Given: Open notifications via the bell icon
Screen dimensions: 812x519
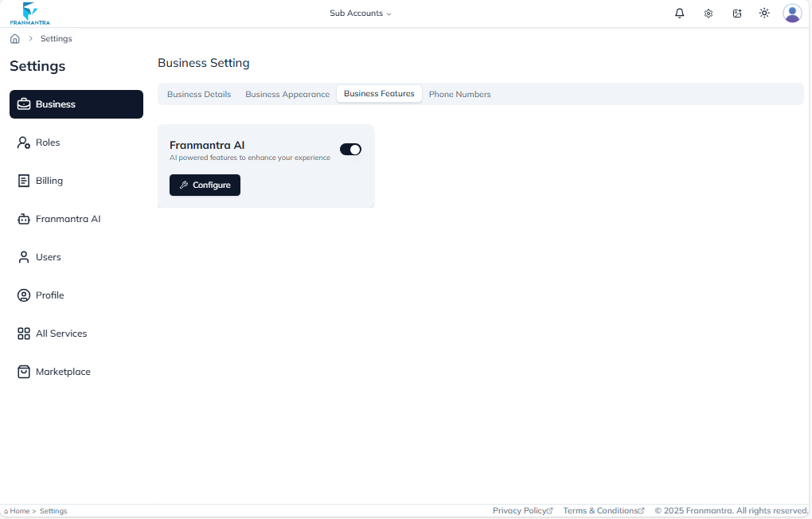Looking at the screenshot, I should (679, 13).
